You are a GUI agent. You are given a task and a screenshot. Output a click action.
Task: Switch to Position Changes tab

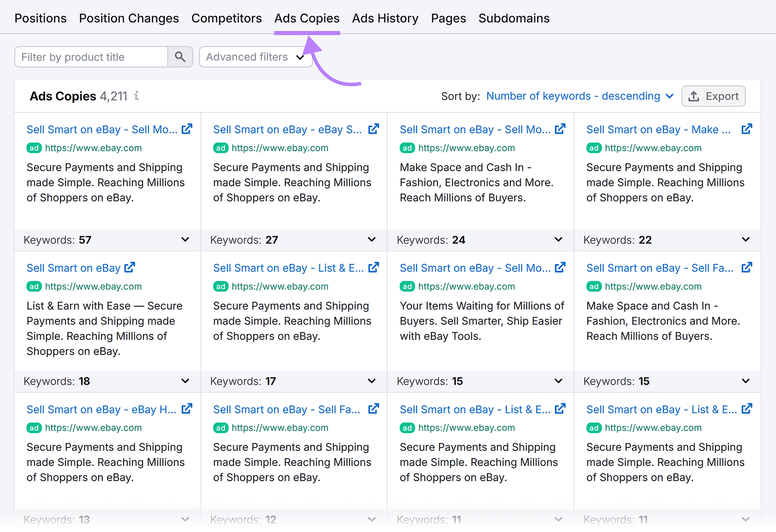(x=129, y=18)
